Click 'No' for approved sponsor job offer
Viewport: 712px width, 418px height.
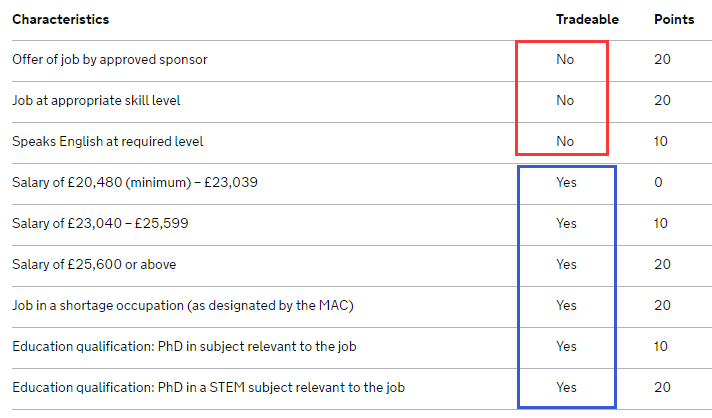(x=565, y=59)
